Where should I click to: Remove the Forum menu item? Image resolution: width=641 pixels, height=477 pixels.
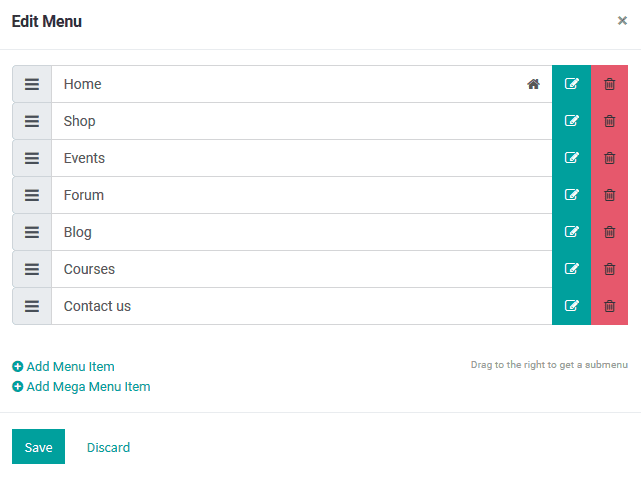(x=610, y=195)
